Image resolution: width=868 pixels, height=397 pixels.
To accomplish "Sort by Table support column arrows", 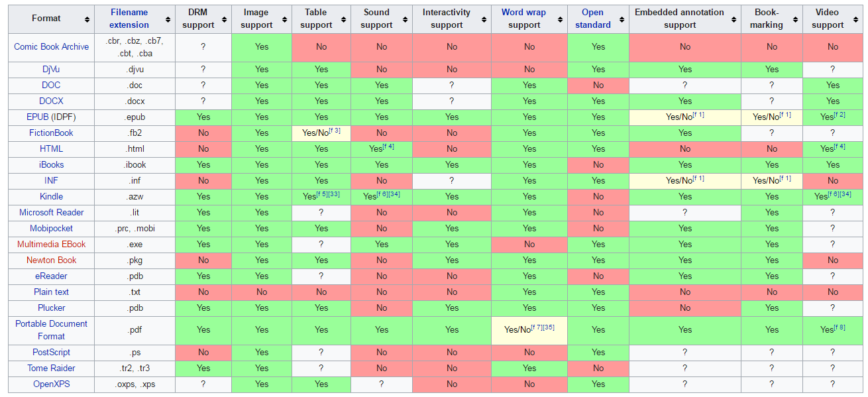I will click(x=345, y=19).
